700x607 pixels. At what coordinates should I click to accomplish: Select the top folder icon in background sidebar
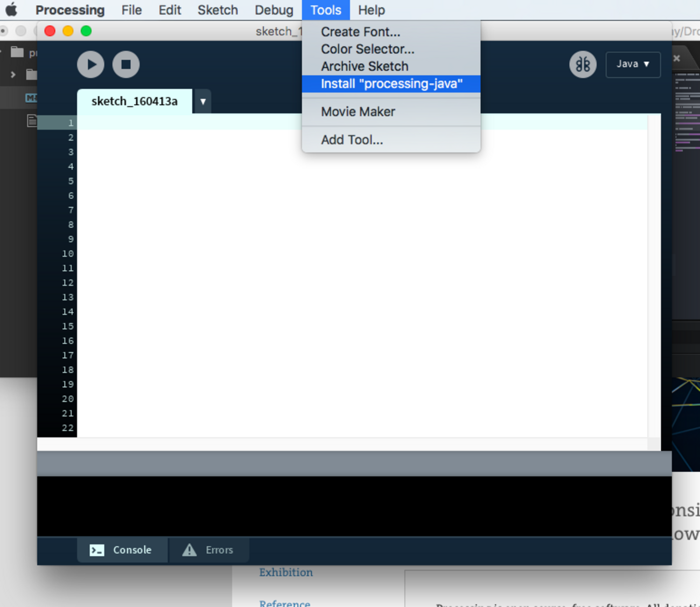coord(17,52)
